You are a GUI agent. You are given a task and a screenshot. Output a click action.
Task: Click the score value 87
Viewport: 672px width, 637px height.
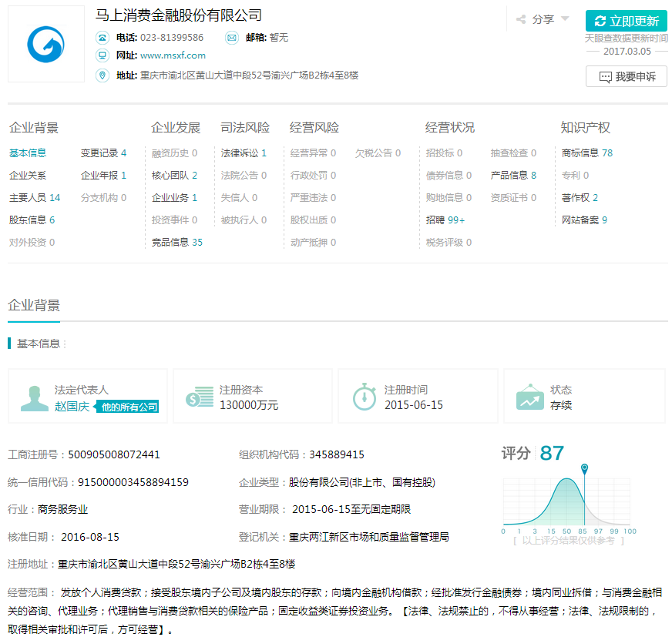tap(552, 453)
